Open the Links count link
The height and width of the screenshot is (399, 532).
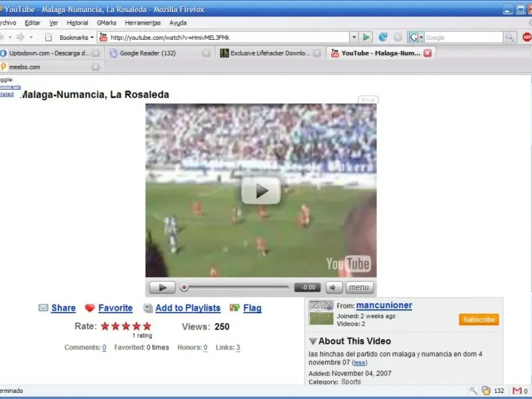tap(238, 347)
